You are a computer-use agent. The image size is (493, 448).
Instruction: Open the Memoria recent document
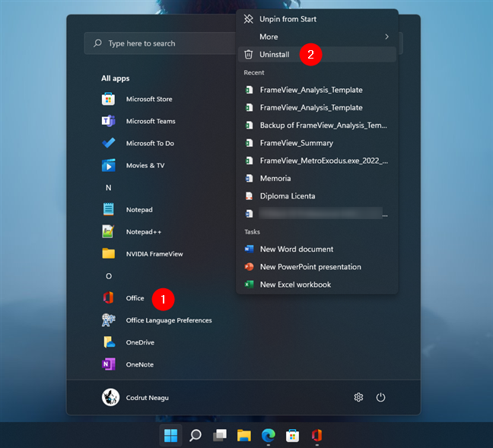click(x=317, y=178)
